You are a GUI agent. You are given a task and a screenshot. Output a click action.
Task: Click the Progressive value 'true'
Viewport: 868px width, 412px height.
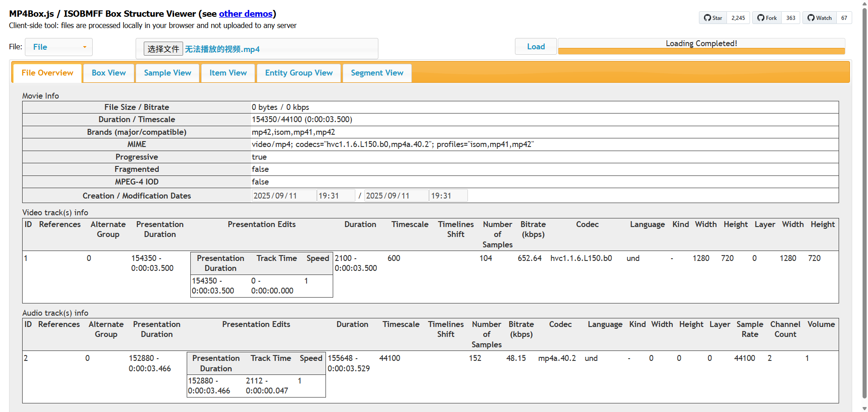click(259, 157)
